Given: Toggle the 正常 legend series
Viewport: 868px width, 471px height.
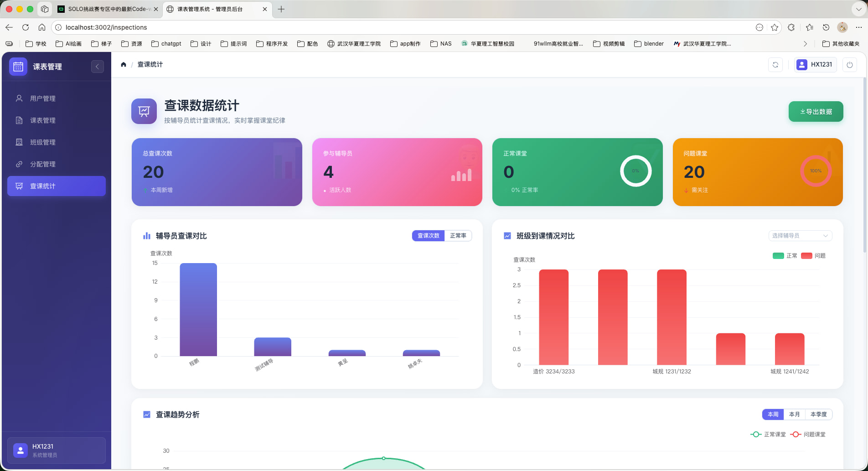Looking at the screenshot, I should 785,256.
